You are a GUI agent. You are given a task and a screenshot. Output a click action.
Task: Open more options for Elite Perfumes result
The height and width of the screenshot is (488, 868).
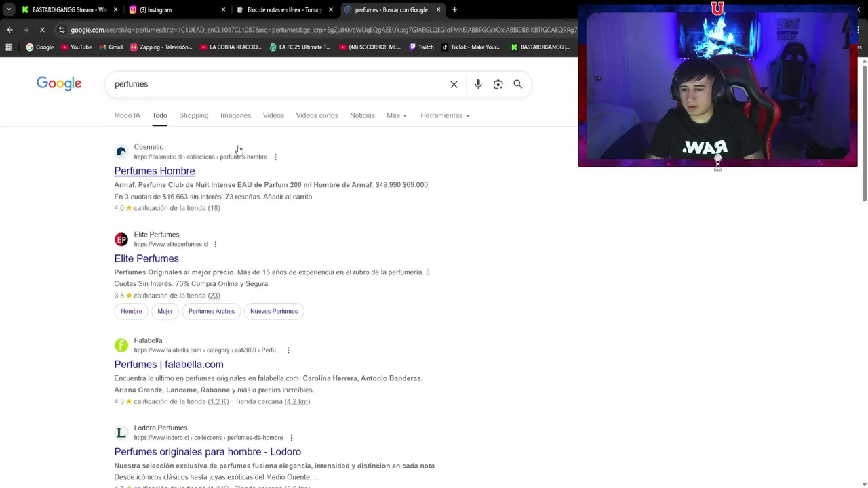[x=216, y=244]
